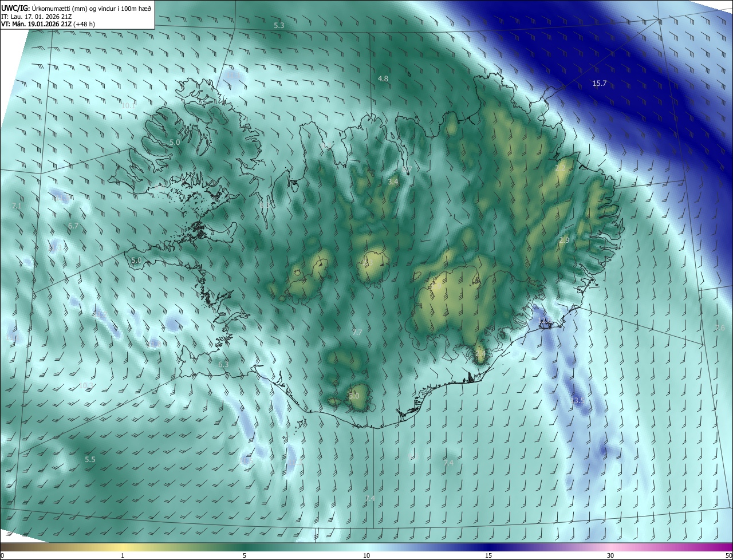Click the colorbar tick label 30
The image size is (733, 560).
pyautogui.click(x=610, y=556)
